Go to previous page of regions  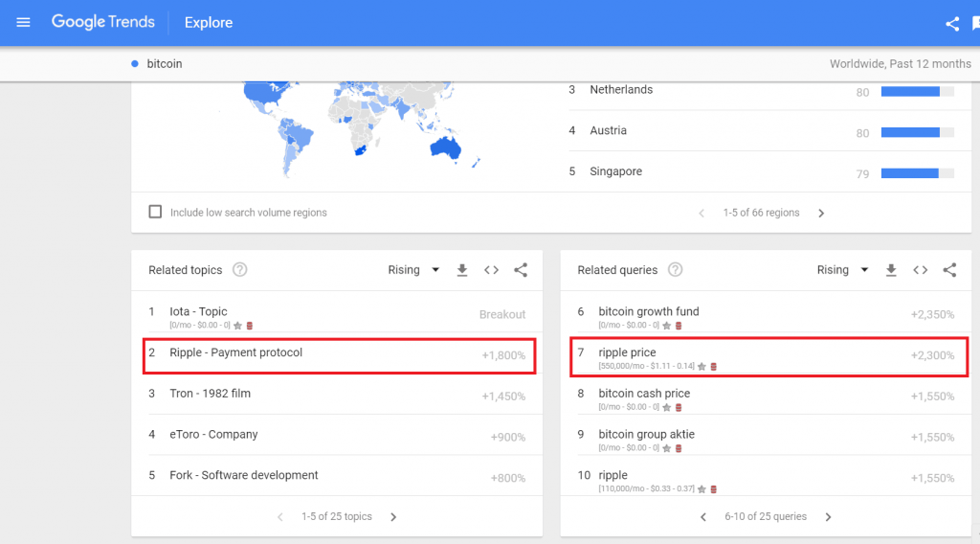702,214
